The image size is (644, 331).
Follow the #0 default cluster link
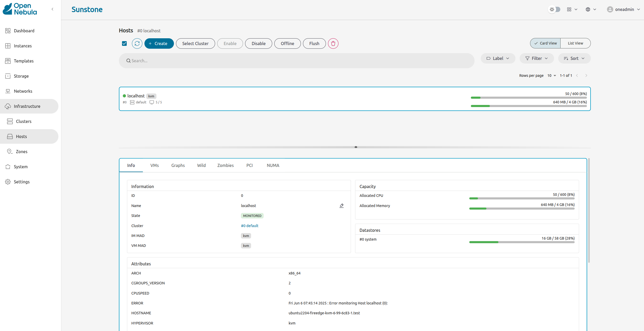tap(250, 226)
